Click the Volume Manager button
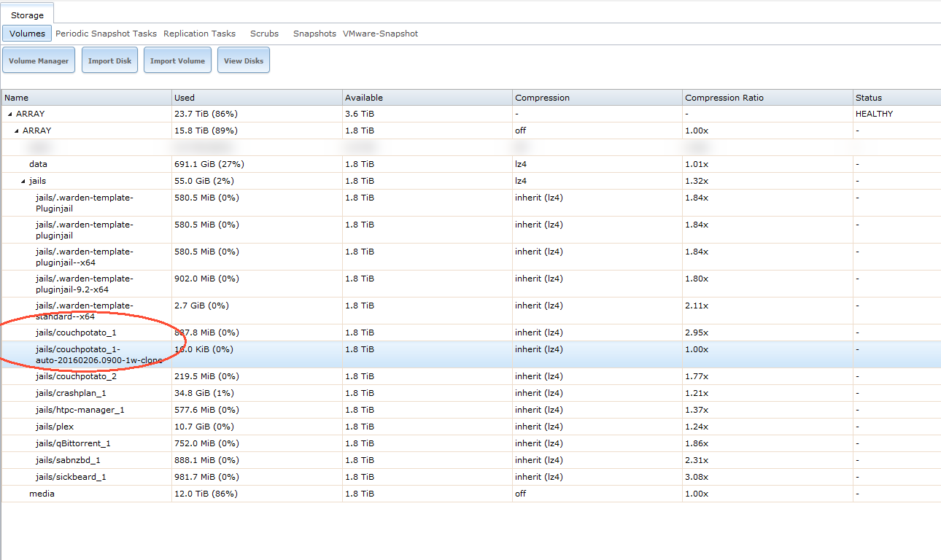This screenshot has width=941, height=560. coord(39,61)
